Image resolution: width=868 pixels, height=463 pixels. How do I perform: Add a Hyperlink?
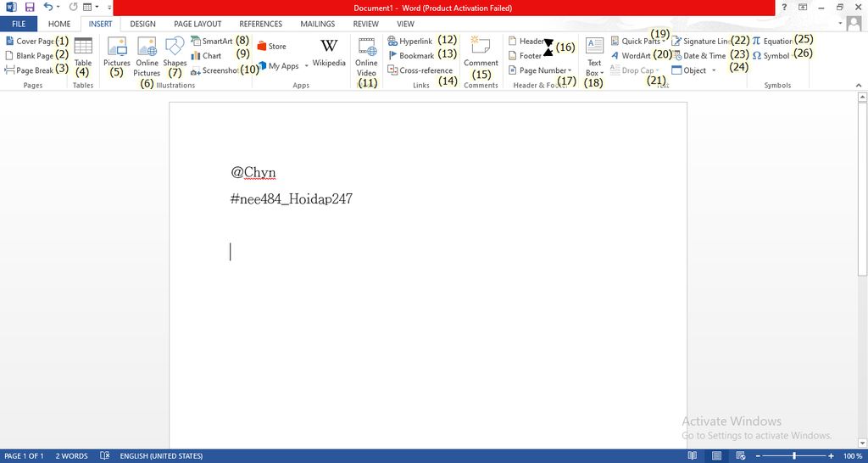pyautogui.click(x=410, y=41)
